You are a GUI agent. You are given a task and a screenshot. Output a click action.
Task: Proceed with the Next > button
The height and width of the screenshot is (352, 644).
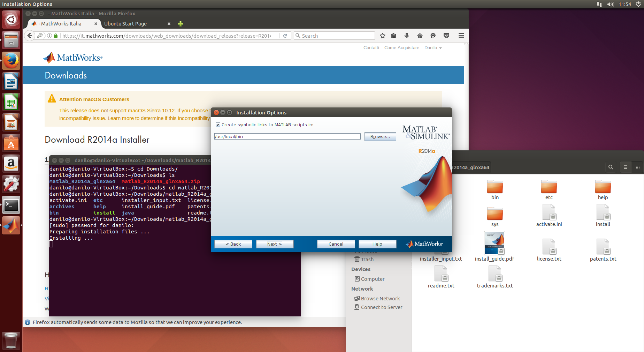pyautogui.click(x=275, y=244)
